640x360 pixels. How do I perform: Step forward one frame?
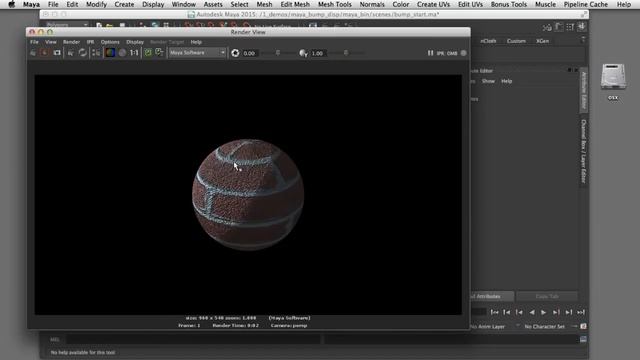point(569,312)
